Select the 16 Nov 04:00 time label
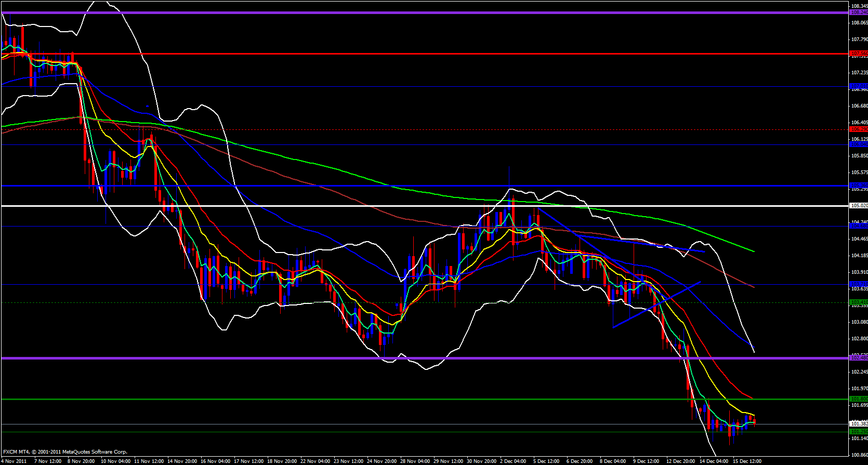The image size is (868, 465). [x=215, y=461]
